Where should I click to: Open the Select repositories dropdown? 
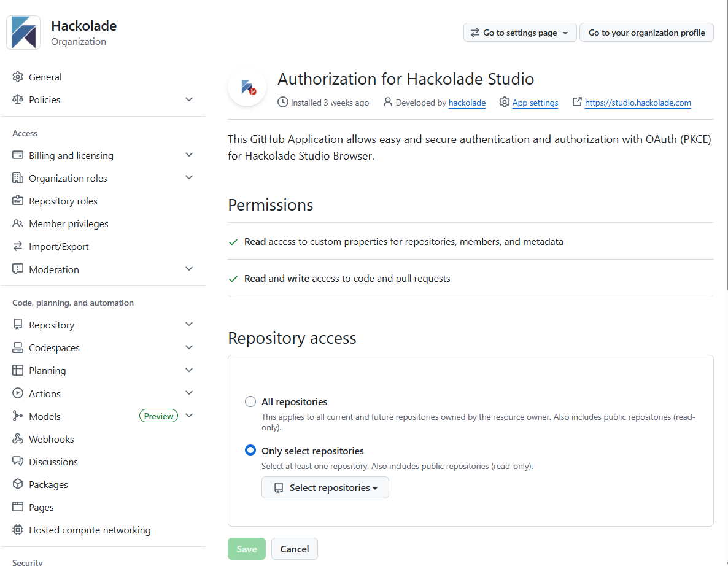pos(325,487)
